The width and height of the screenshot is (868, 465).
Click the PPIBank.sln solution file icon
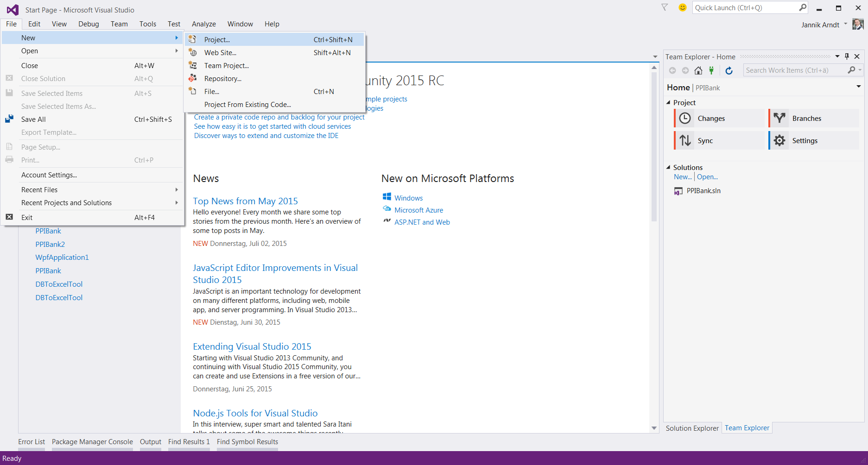click(x=678, y=191)
